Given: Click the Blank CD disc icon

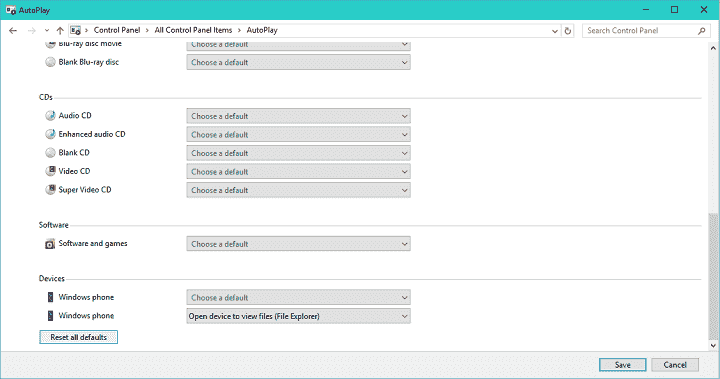Looking at the screenshot, I should click(x=50, y=153).
